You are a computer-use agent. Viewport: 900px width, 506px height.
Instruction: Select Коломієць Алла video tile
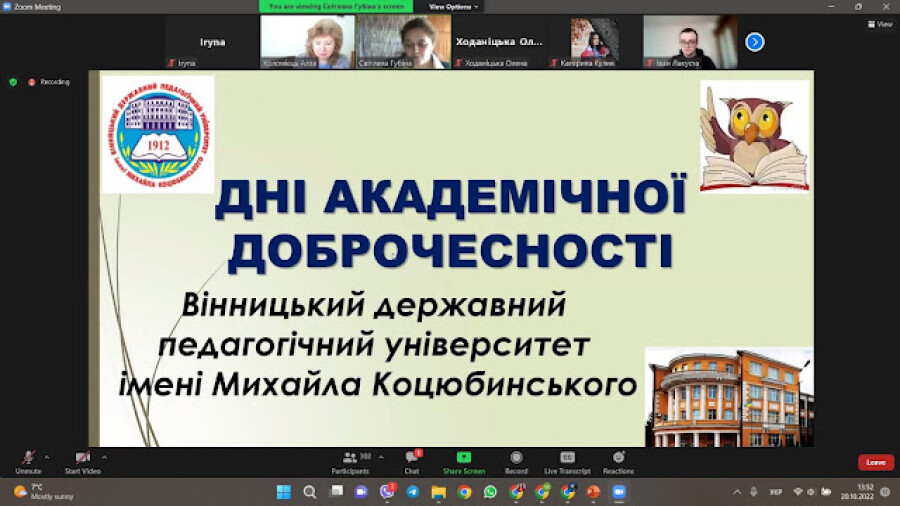pos(307,42)
